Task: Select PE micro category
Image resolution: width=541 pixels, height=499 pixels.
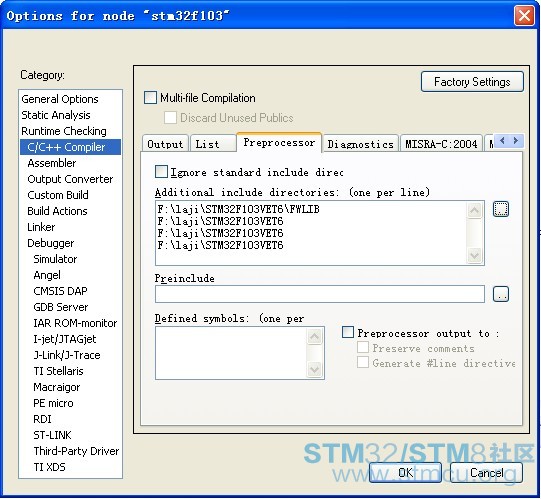Action: 70,403
